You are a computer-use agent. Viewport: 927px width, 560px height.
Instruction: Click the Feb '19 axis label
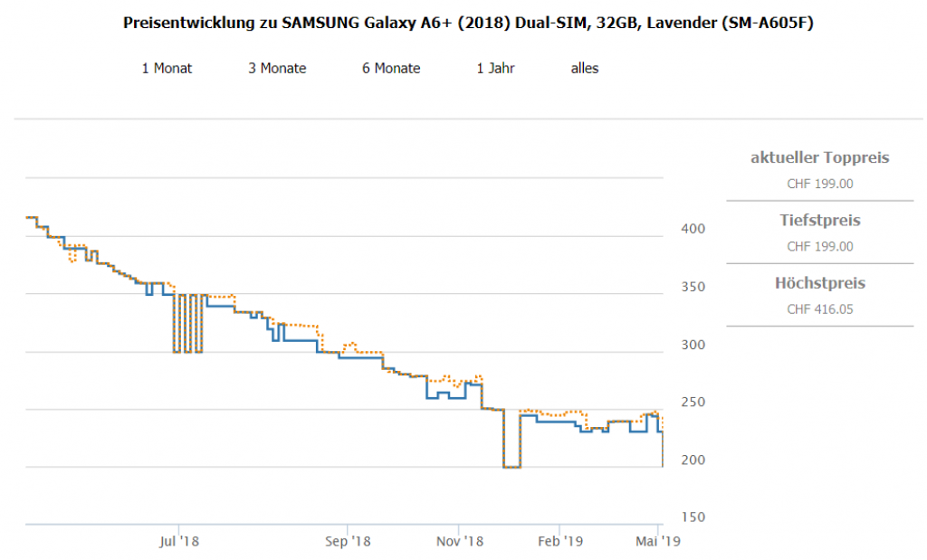559,541
